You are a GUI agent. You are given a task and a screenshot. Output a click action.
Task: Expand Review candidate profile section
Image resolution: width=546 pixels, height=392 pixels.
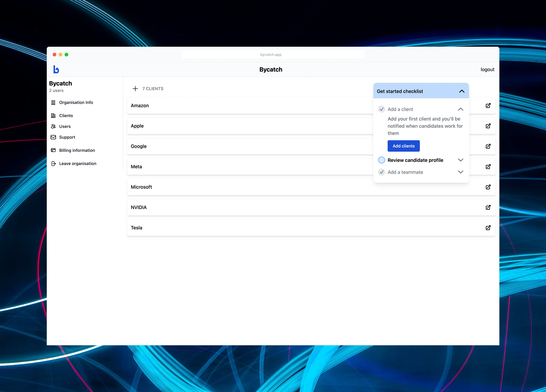461,160
